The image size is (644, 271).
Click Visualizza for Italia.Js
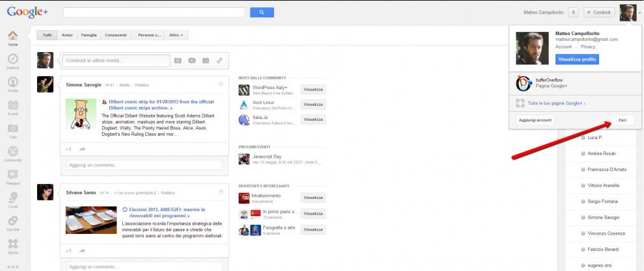(x=313, y=120)
